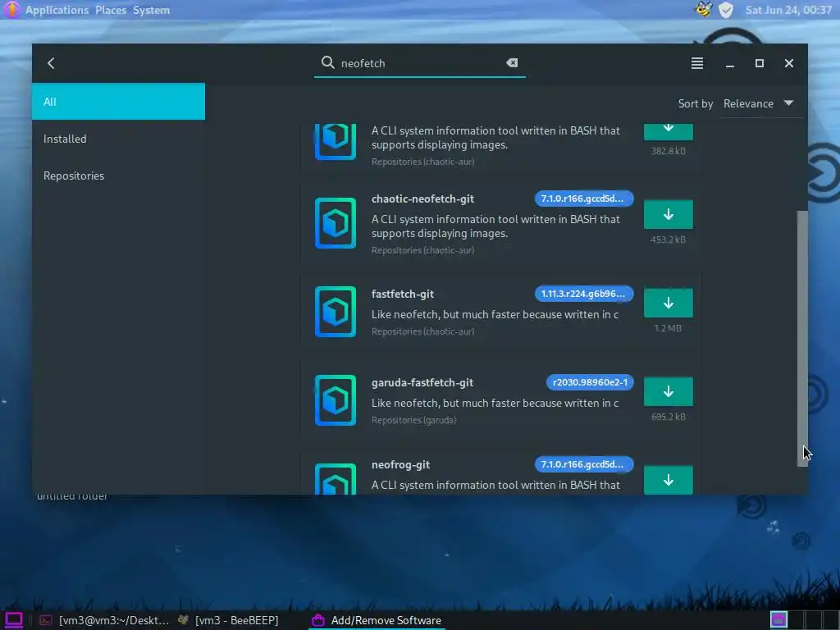Open the hamburger menu in header
The image size is (840, 630).
pyautogui.click(x=697, y=63)
